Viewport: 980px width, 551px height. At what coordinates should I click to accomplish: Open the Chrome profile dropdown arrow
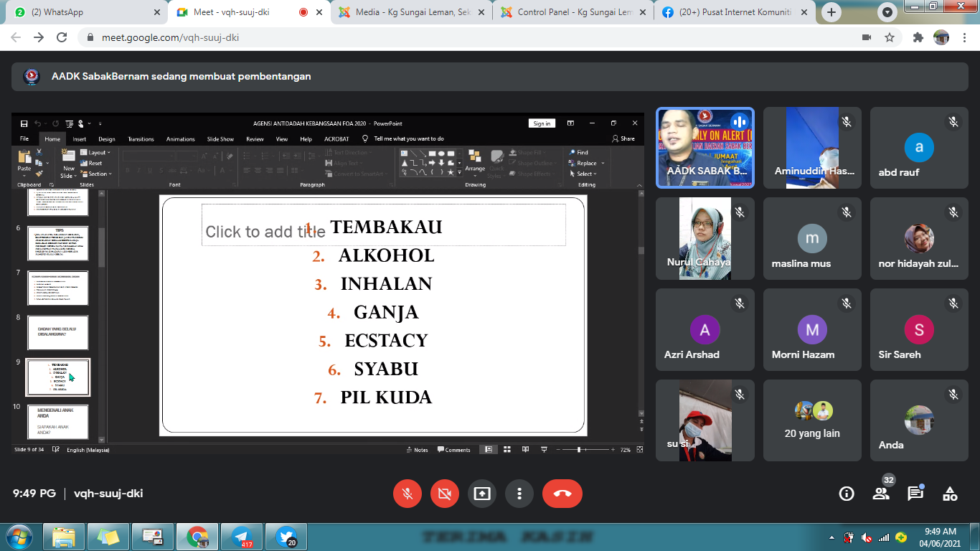(888, 12)
